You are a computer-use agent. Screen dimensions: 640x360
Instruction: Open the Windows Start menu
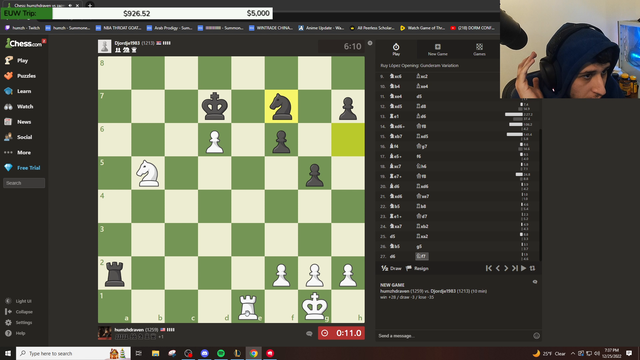coord(8,353)
